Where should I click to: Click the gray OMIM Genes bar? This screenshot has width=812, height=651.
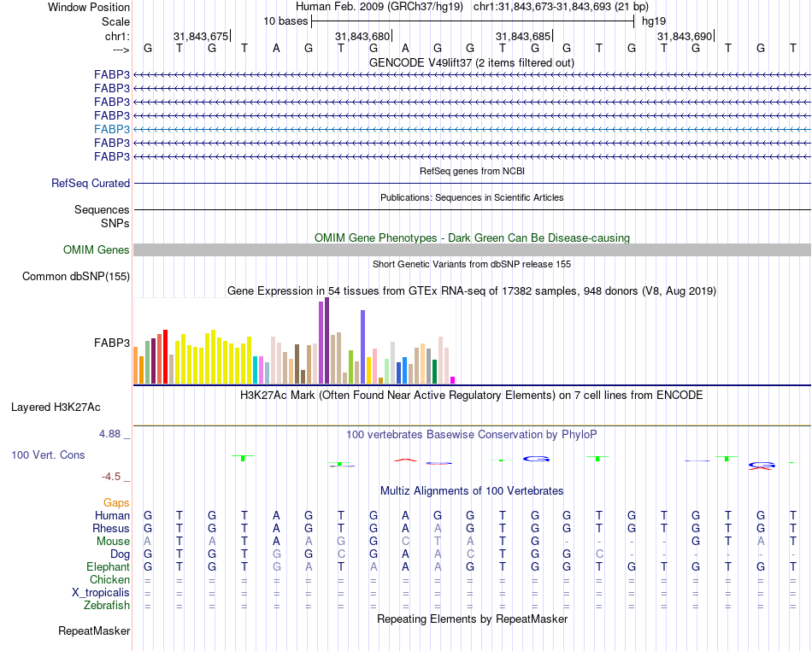tap(473, 250)
